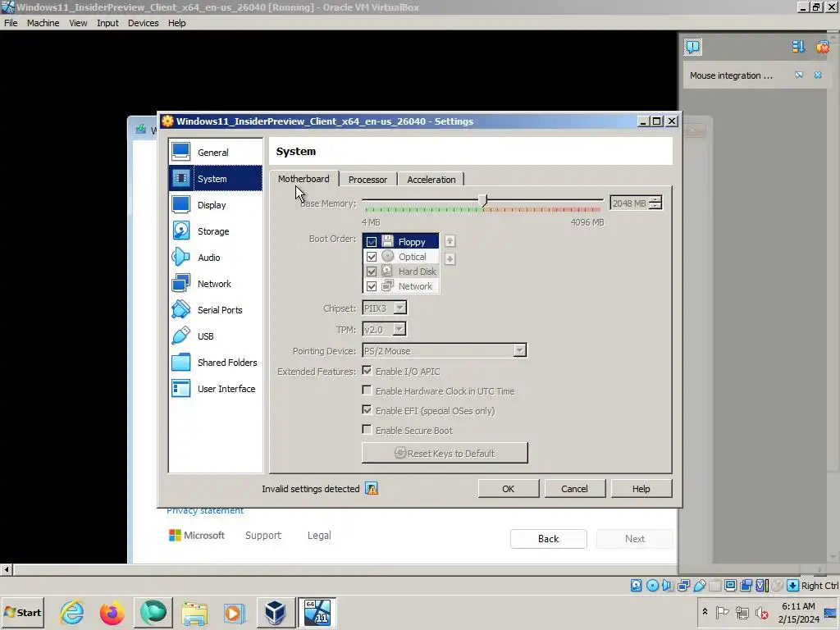Open Firefox from the taskbar
Viewport: 840px width, 630px height.
112,612
